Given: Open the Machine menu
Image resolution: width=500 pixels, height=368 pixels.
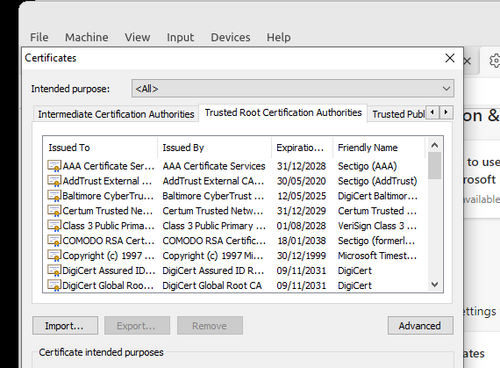Looking at the screenshot, I should pos(86,37).
